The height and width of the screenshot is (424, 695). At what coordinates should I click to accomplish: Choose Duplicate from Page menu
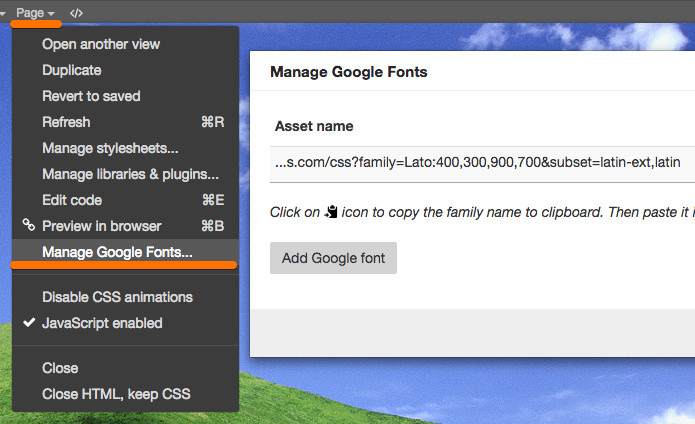pos(125,70)
